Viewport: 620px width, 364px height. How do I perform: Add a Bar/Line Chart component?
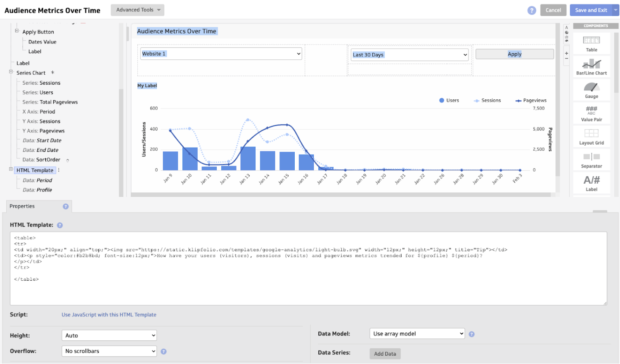[591, 67]
